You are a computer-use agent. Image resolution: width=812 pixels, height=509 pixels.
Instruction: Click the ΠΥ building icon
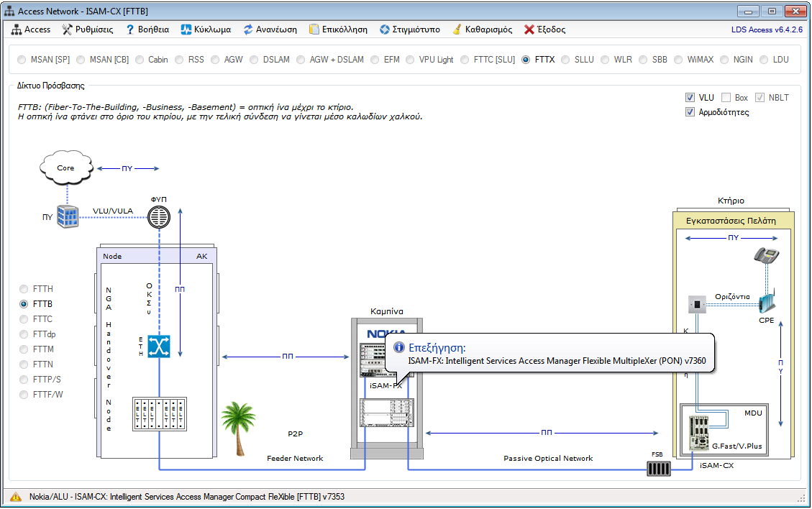68,216
